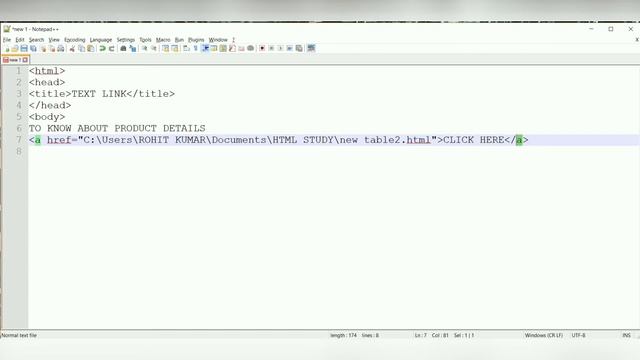Screen dimensions: 640x360
Task: Click 'Normal text file' in status bar
Action: point(19,335)
